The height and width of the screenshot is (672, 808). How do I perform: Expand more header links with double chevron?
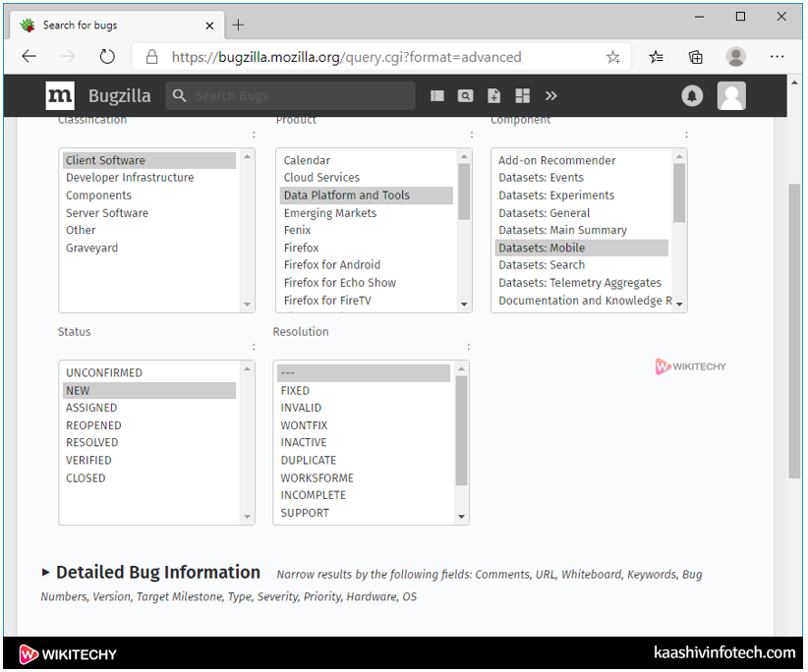(551, 95)
